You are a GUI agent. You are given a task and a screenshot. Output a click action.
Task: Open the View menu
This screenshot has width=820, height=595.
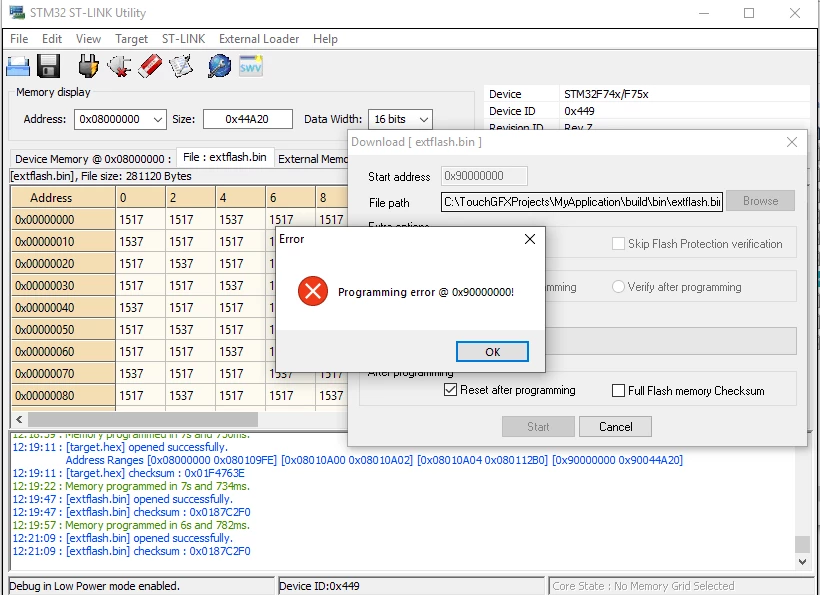click(88, 39)
